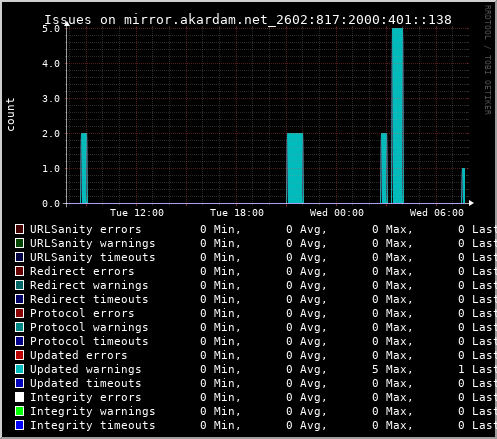
Task: Click the small bar at the chart's right end
Action: pyautogui.click(x=463, y=186)
